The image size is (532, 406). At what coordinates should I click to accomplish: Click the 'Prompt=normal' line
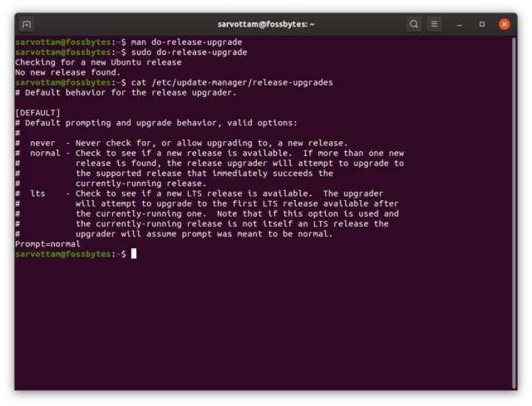(47, 244)
